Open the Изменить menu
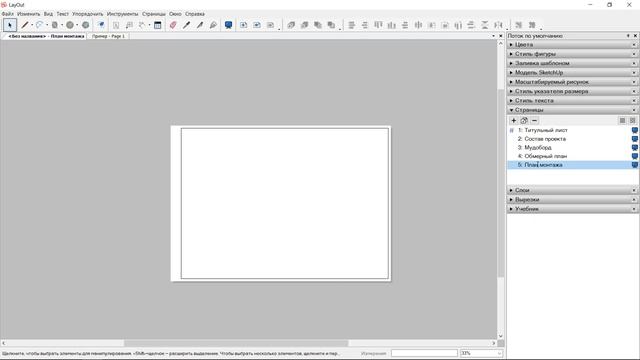This screenshot has width=640, height=360. (29, 14)
